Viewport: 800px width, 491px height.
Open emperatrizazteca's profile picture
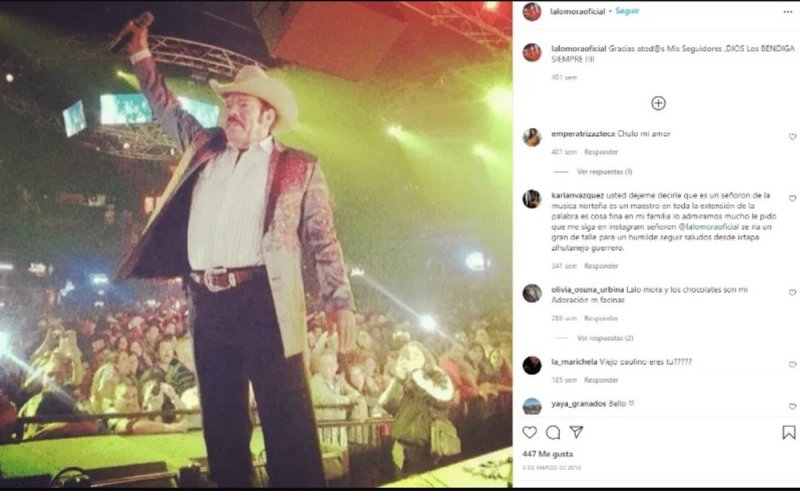click(532, 137)
